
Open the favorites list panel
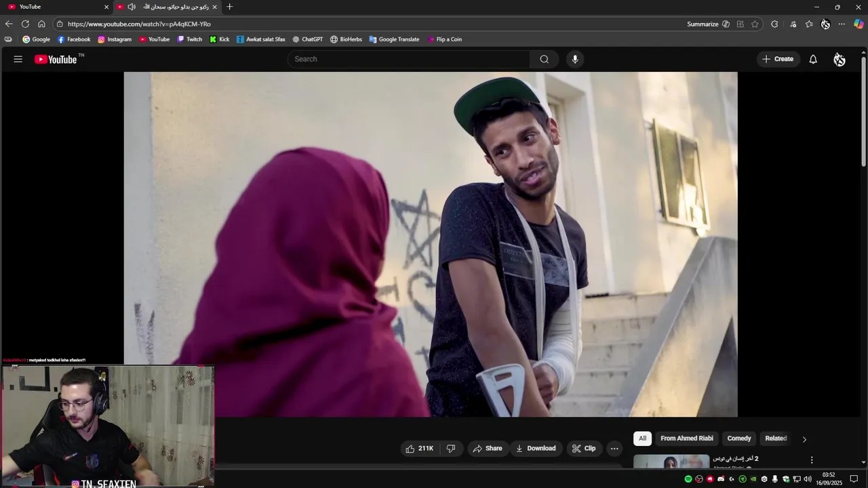809,24
